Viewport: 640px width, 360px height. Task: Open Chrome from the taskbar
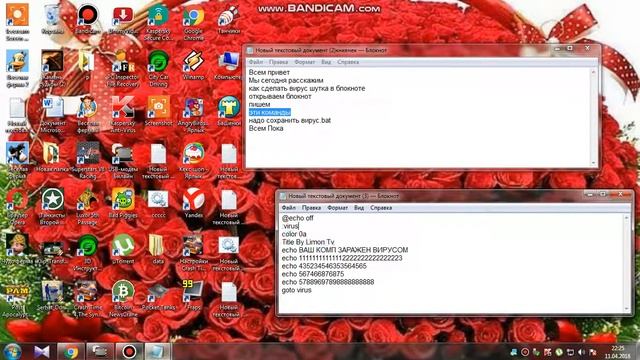pyautogui.click(x=71, y=351)
